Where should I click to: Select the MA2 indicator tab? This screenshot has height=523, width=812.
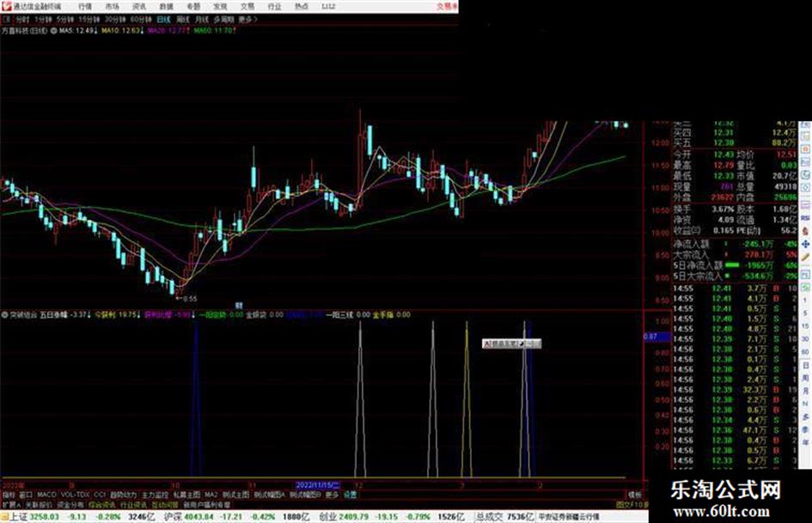point(211,495)
